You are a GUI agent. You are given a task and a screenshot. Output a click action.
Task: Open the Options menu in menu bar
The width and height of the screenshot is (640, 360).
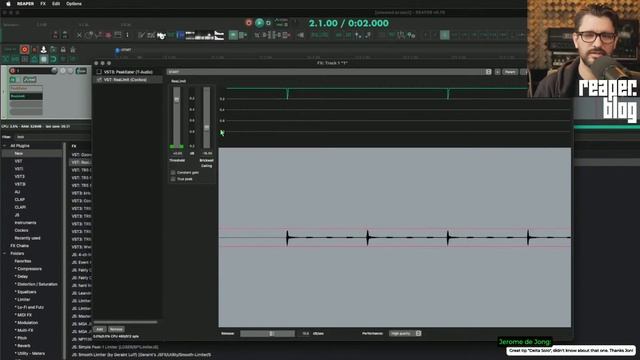[x=74, y=4]
